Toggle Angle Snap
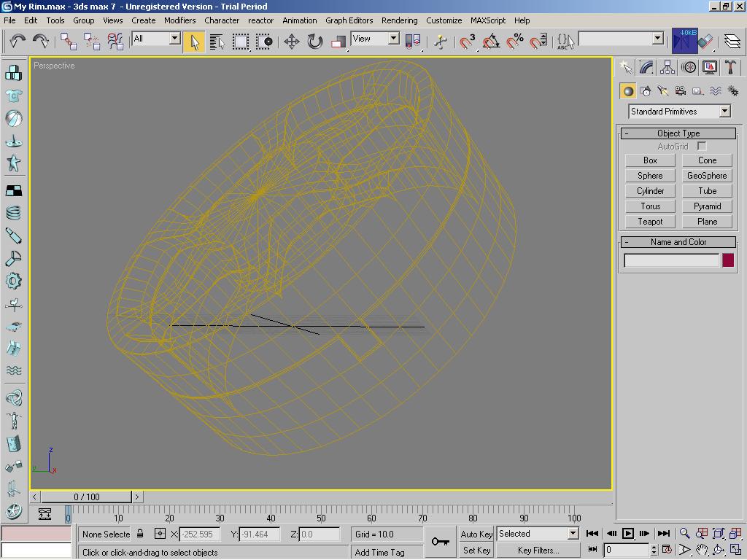Image resolution: width=747 pixels, height=560 pixels. point(491,42)
